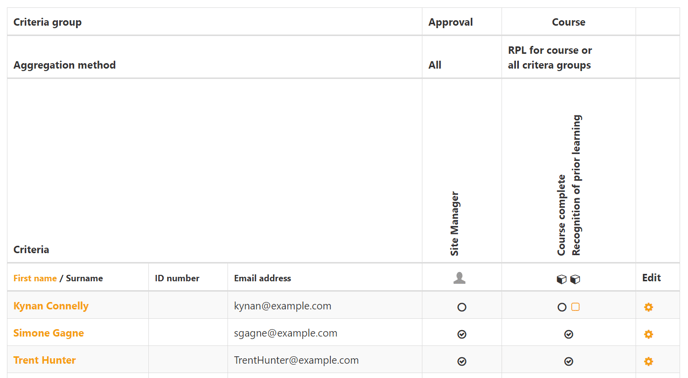
Task: Click Kynan Connelly's Site Manager approval circle
Action: (x=462, y=307)
